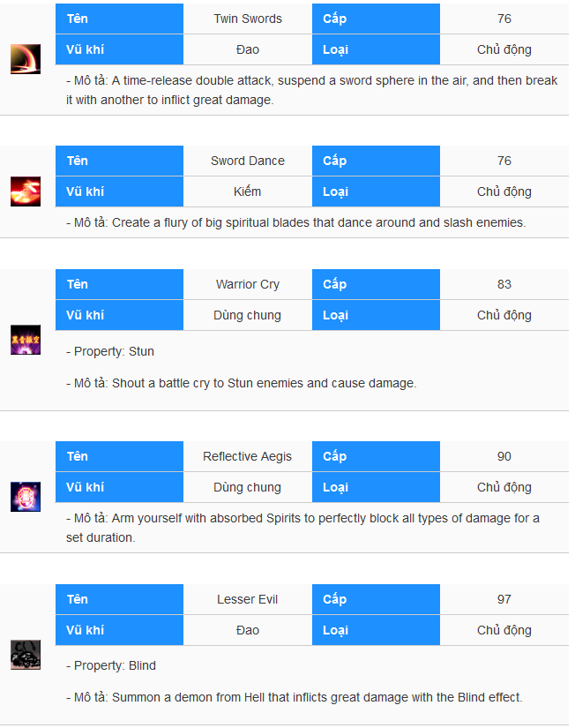
Task: Click the Lesser Evil skill icon
Action: point(26,655)
